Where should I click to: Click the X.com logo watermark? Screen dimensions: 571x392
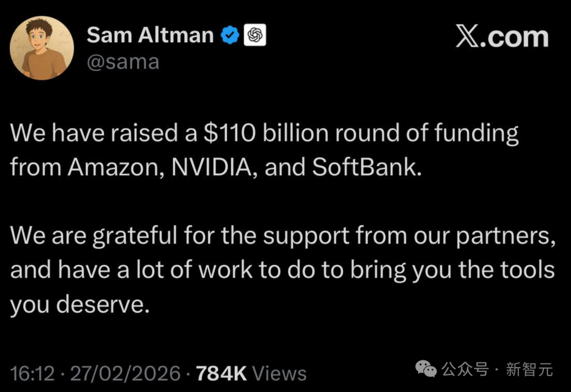502,37
